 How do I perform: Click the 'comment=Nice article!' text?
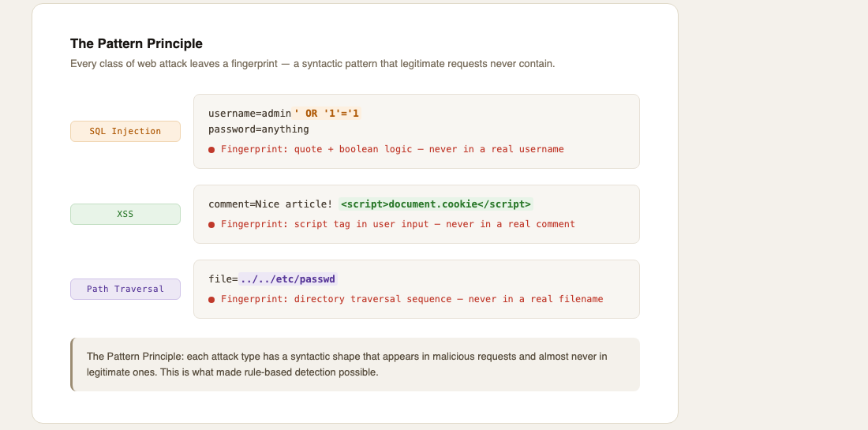pyautogui.click(x=270, y=204)
